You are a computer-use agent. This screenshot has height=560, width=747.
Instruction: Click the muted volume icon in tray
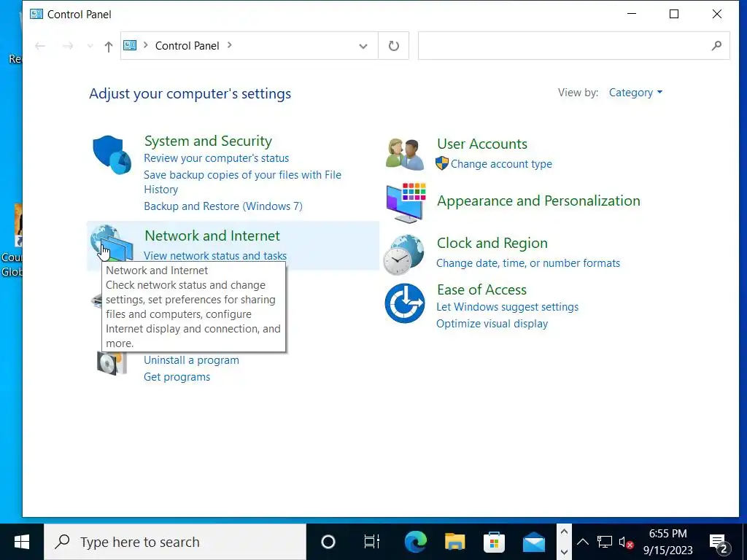[x=626, y=542]
